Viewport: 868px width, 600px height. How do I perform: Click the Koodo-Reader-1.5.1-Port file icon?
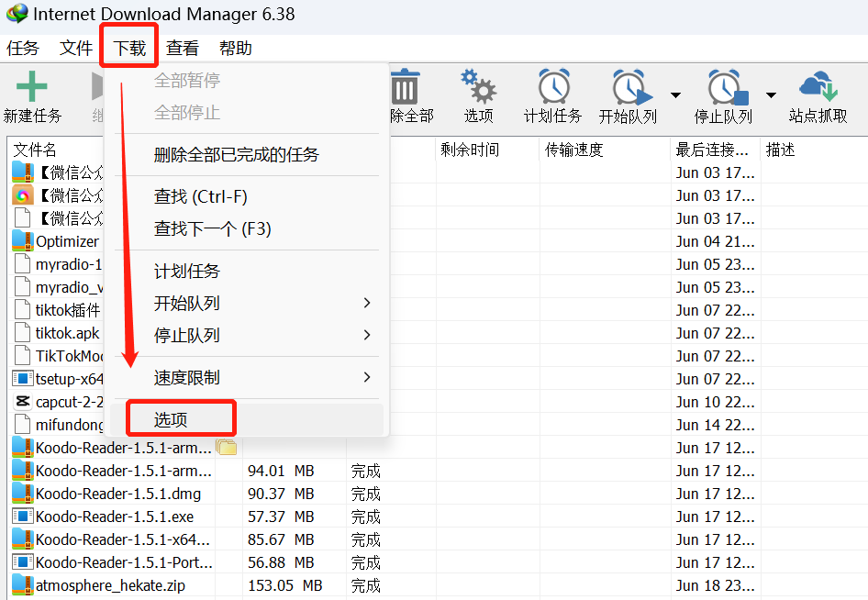(x=23, y=562)
